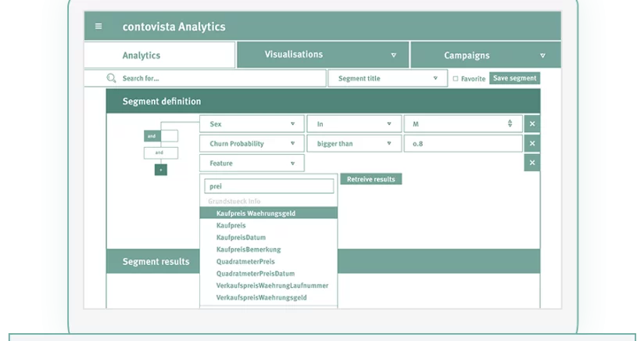644x341 pixels.
Task: Remove the Churn Probability condition row
Action: [531, 144]
